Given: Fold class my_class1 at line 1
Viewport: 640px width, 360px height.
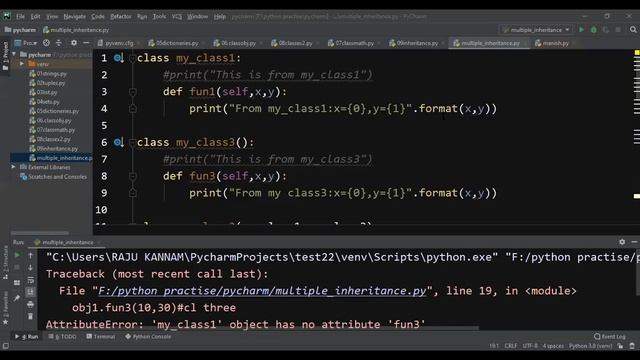Looking at the screenshot, I should point(132,58).
